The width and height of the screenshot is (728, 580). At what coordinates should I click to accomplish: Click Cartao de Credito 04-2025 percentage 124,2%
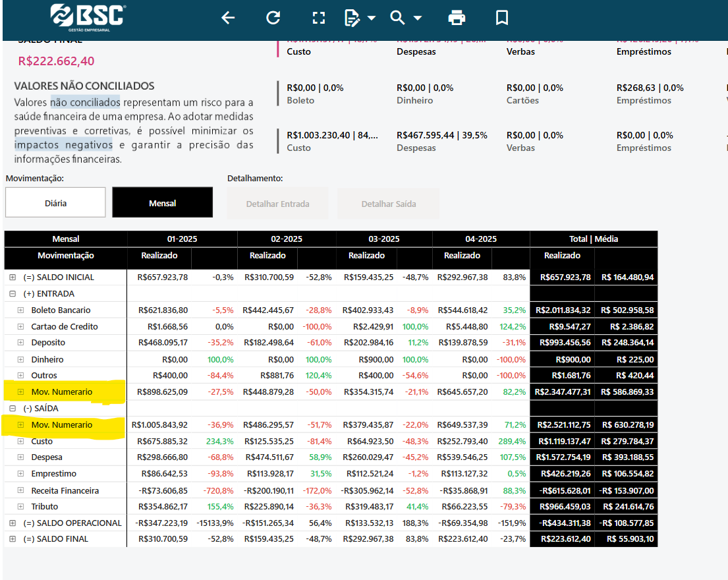(513, 327)
